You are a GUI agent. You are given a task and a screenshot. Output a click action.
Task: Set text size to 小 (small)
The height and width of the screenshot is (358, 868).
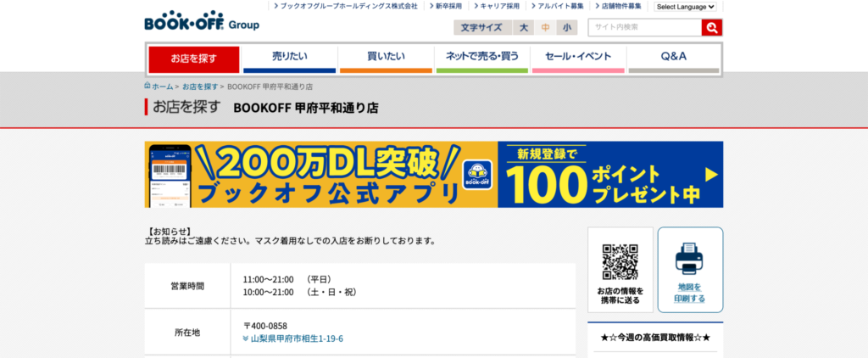(x=567, y=27)
